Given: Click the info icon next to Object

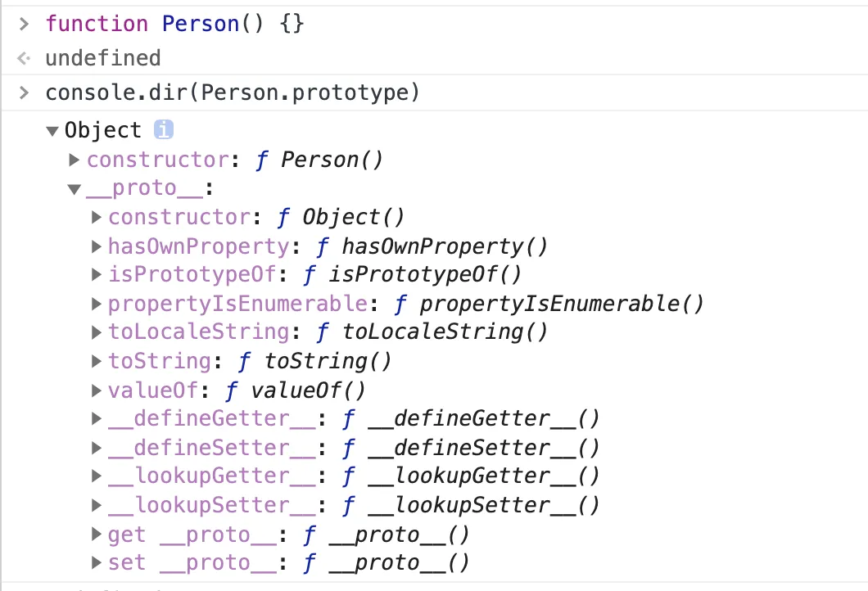Looking at the screenshot, I should pyautogui.click(x=163, y=129).
